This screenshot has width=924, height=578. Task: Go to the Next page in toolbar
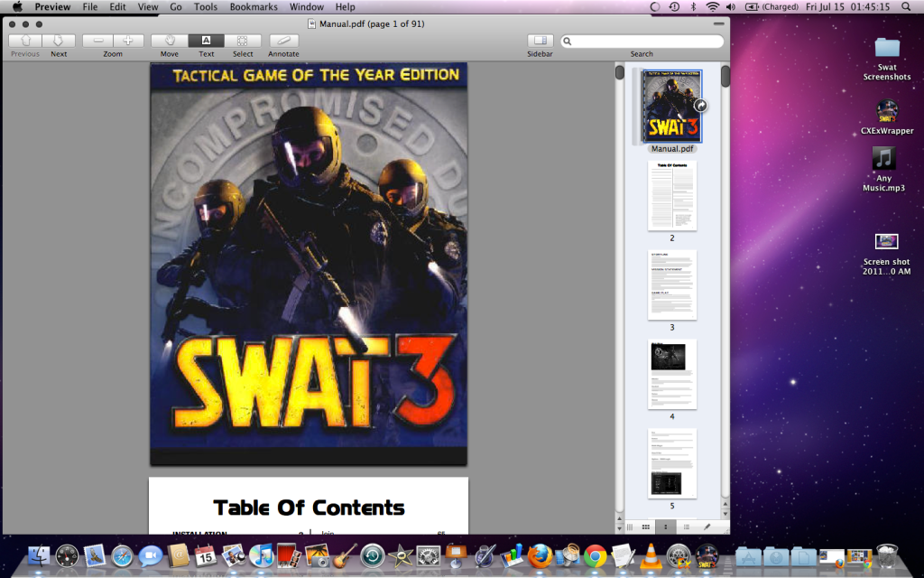pos(59,41)
